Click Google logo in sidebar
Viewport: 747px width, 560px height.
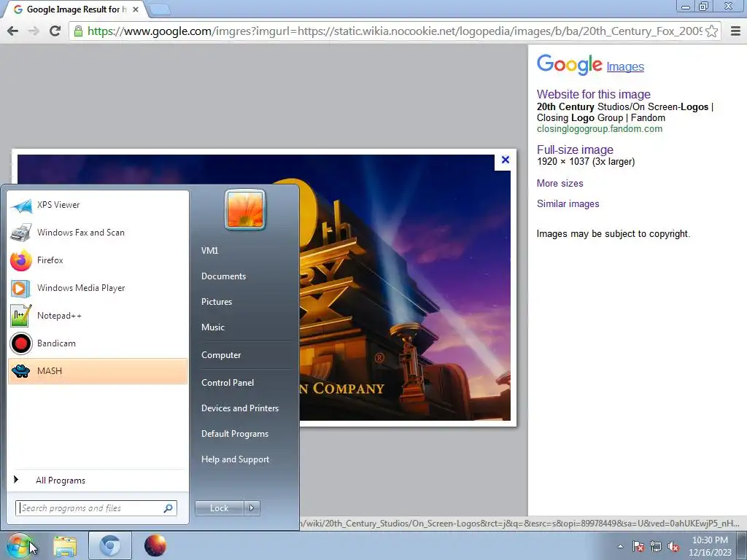569,65
